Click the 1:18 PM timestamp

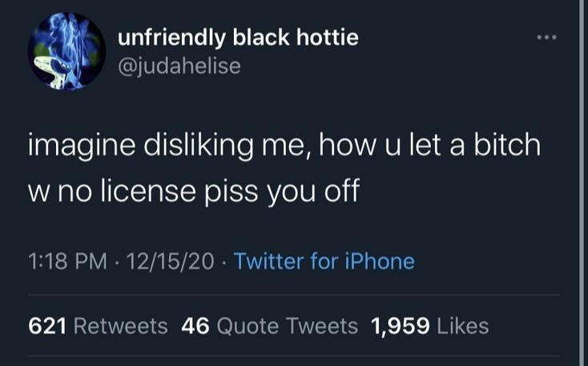[x=68, y=261]
